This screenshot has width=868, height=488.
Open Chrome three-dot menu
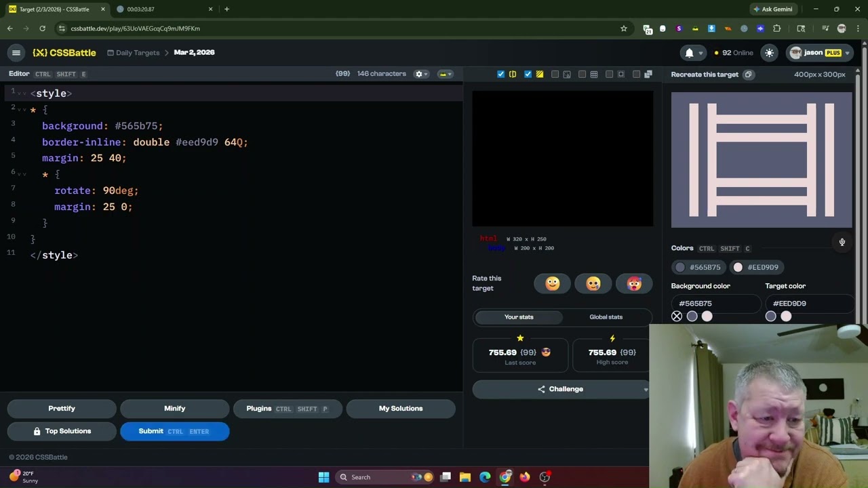(858, 28)
